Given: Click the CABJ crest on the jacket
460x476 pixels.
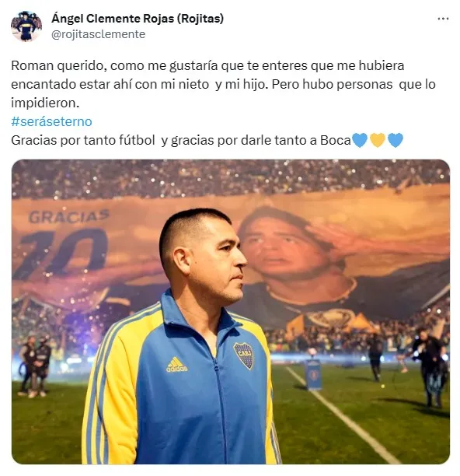Looking at the screenshot, I should [x=243, y=355].
